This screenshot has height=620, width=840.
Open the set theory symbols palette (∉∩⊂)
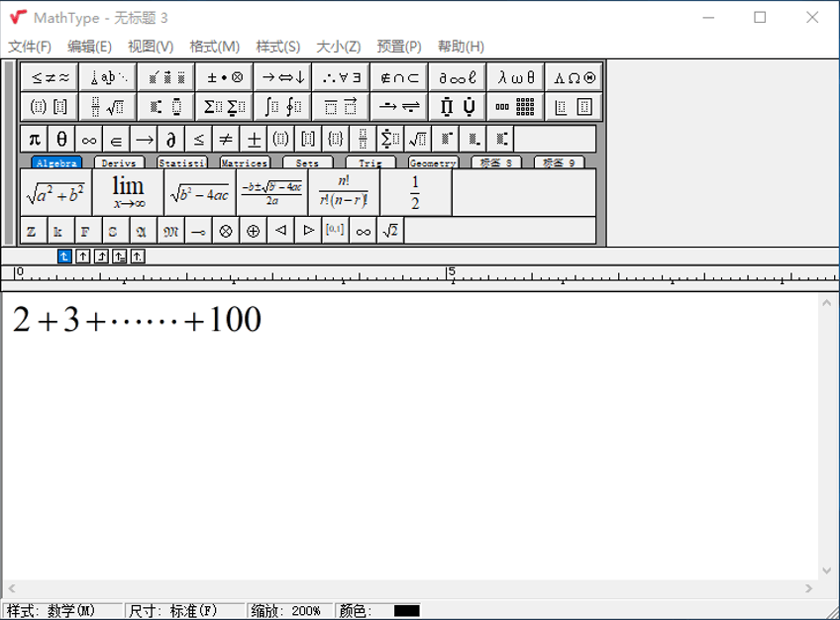point(399,77)
